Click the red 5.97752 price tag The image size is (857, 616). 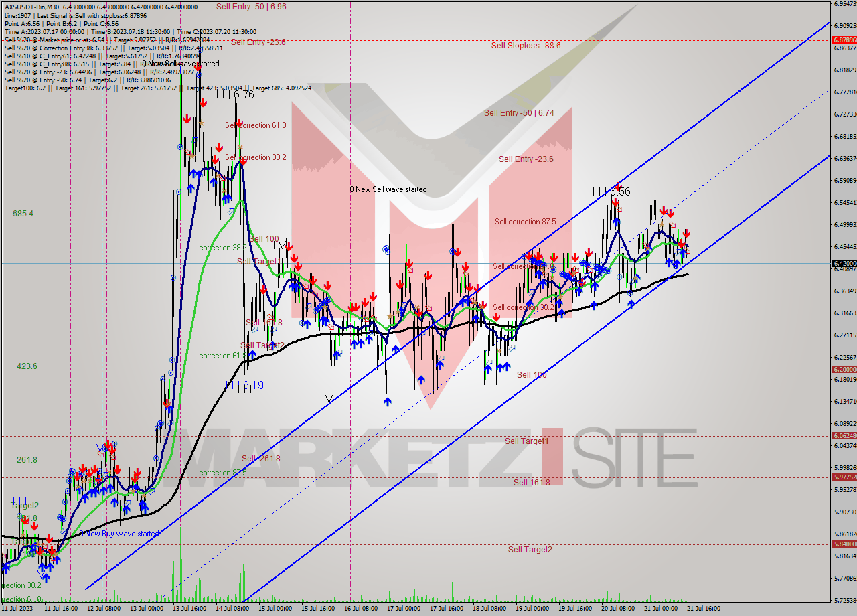click(844, 477)
